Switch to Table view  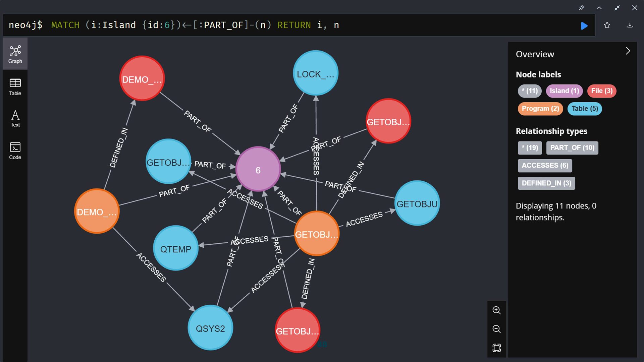[x=15, y=87]
